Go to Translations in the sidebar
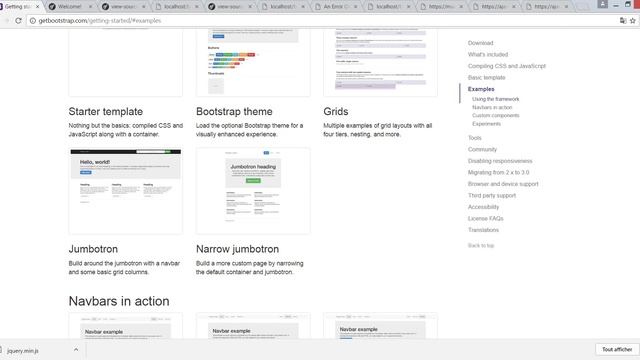640x360 pixels. tap(483, 230)
